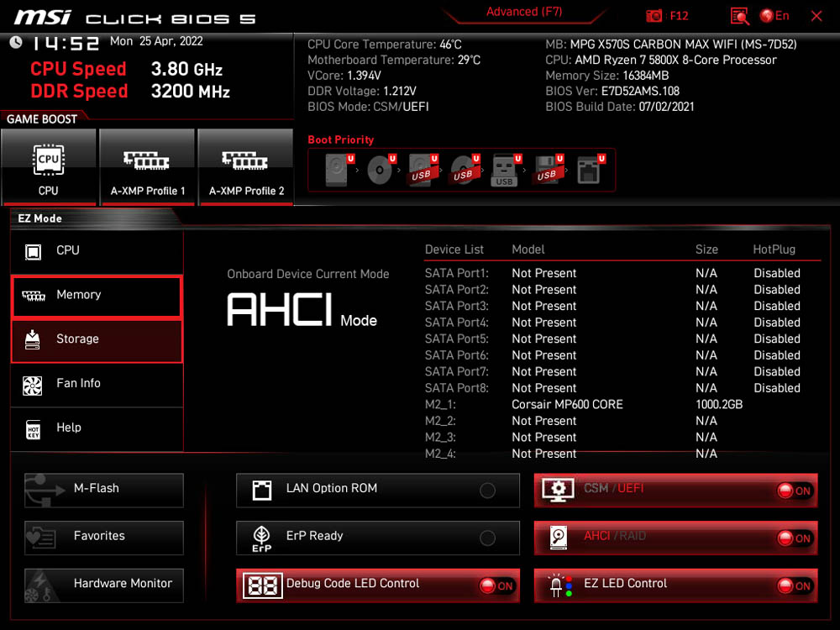Click the AMD Ryzen 7 5800X processor name

(675, 60)
